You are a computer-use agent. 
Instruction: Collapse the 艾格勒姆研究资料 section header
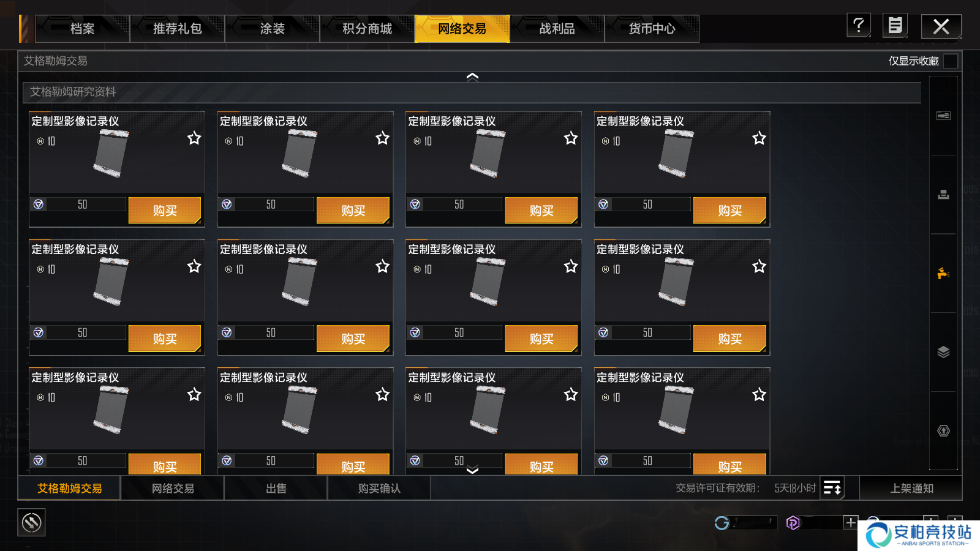coord(472,92)
